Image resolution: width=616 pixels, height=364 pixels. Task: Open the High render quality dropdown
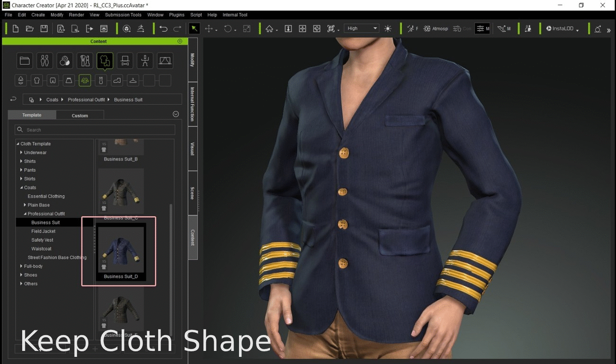coord(362,28)
